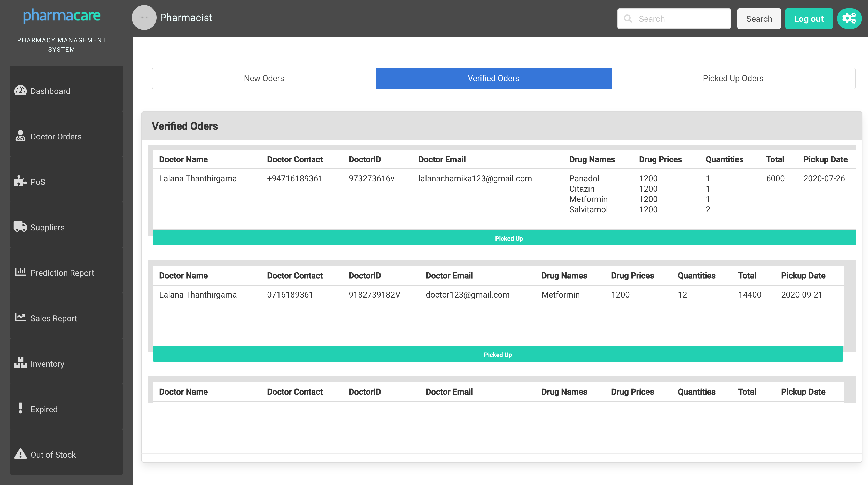Viewport: 868px width, 485px height.
Task: Click the Dashboard gauge icon
Action: coord(20,90)
